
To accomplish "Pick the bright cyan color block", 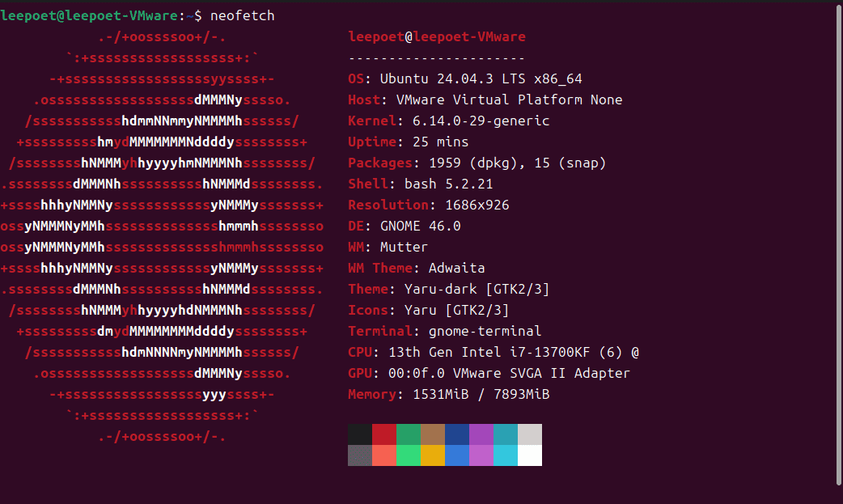I will 506,455.
